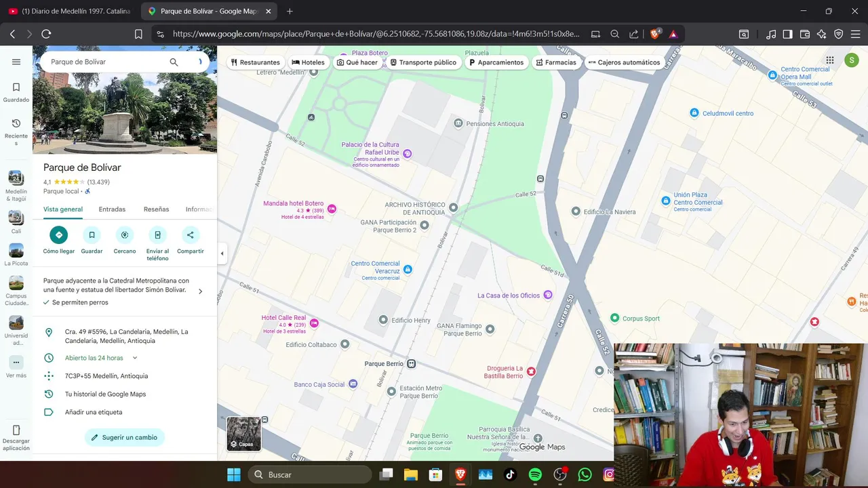Switch to the Vista general tab
The height and width of the screenshot is (488, 868).
pos(63,209)
